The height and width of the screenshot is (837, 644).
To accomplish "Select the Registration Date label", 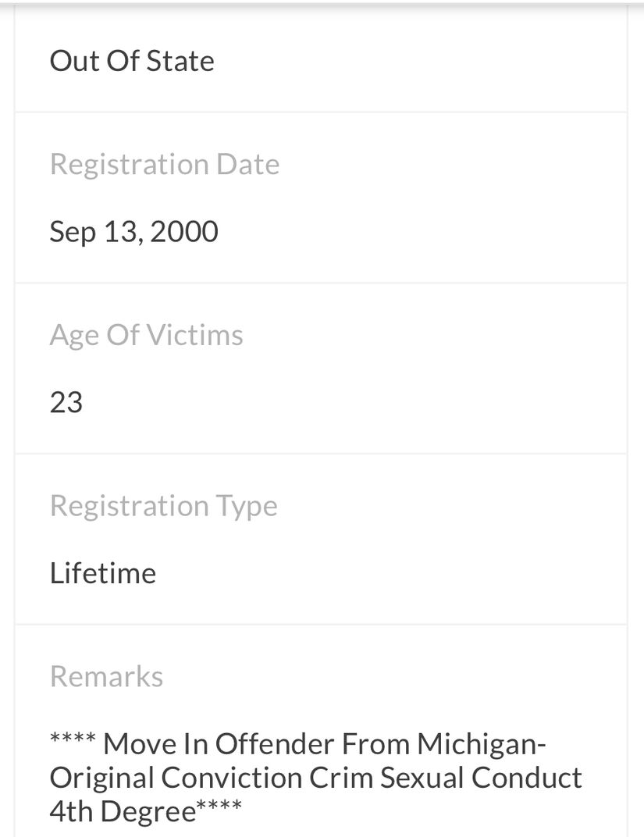I will point(165,165).
